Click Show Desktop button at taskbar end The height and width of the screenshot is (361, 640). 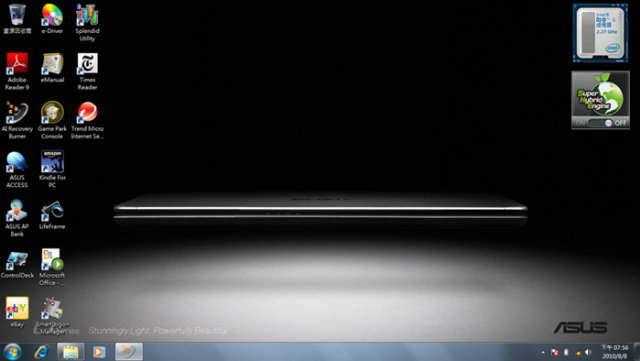pos(637,352)
